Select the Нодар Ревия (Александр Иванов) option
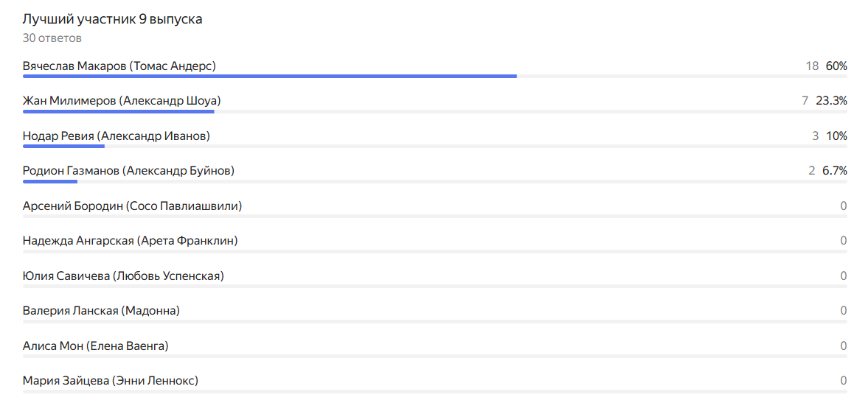 [117, 136]
